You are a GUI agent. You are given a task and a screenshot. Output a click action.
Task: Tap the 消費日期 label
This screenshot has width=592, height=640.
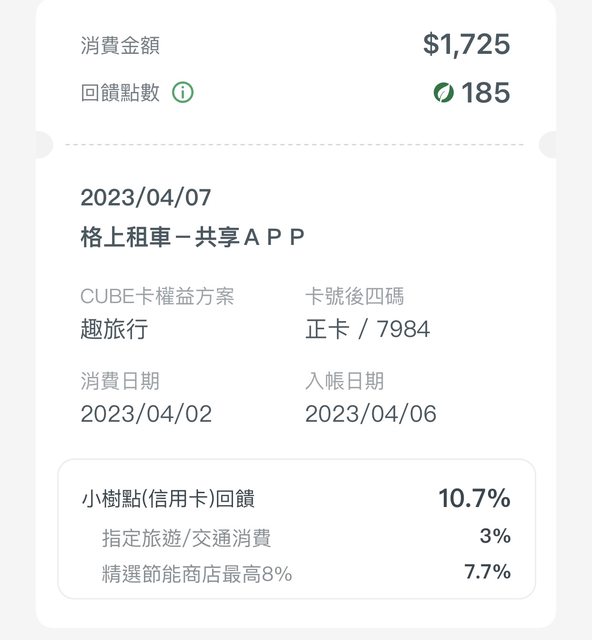point(120,381)
